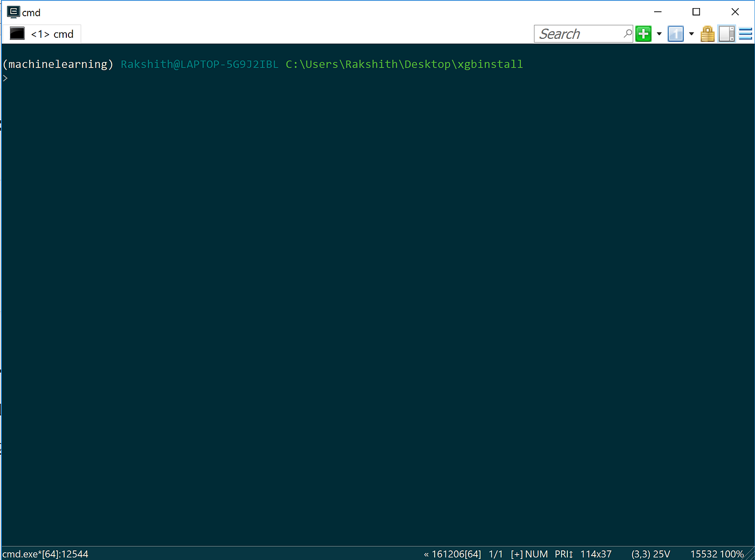755x560 pixels.
Task: Click the C:\Users\Rakshith\Desktop\xgbinstall path
Action: 404,64
